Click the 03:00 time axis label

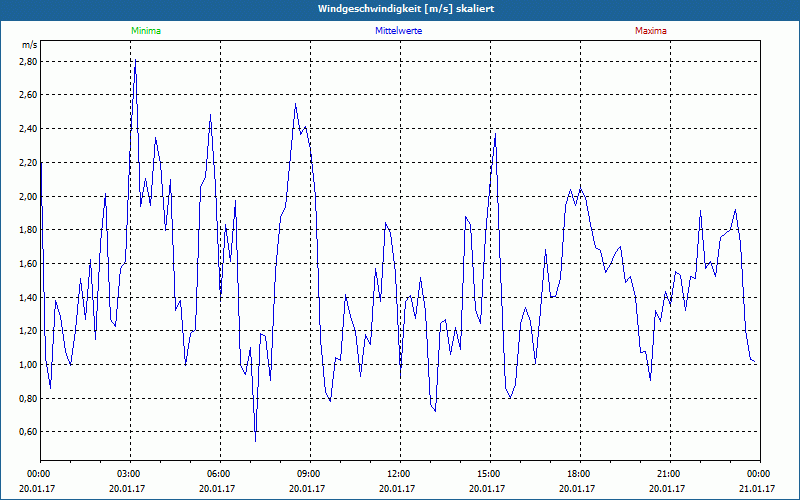(x=131, y=474)
